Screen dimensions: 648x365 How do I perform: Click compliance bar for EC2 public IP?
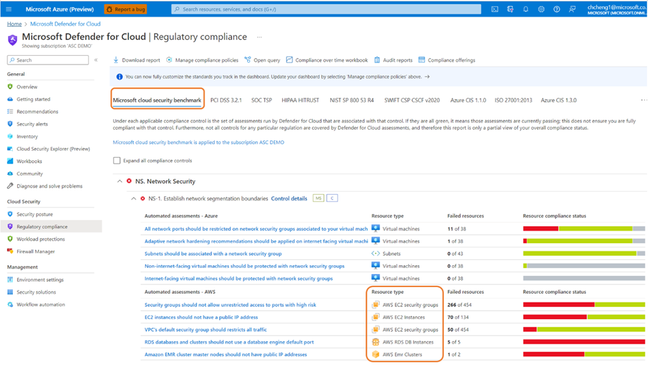click(x=584, y=317)
